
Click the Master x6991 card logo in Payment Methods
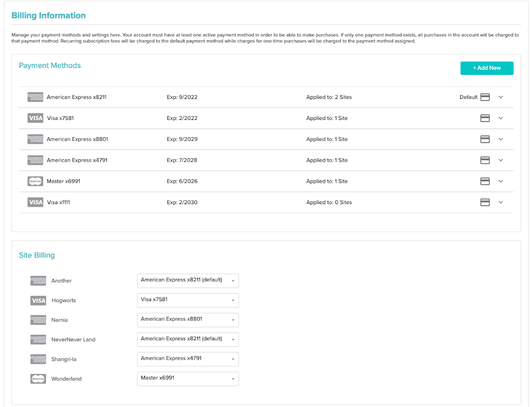[x=35, y=181]
